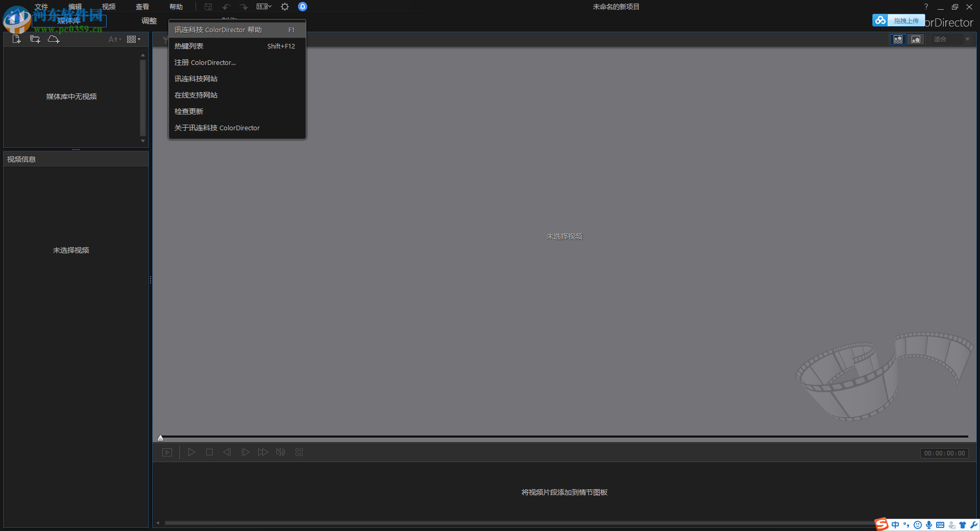The height and width of the screenshot is (531, 980).
Task: Click the 00:00:00:00 timecode field
Action: [944, 453]
